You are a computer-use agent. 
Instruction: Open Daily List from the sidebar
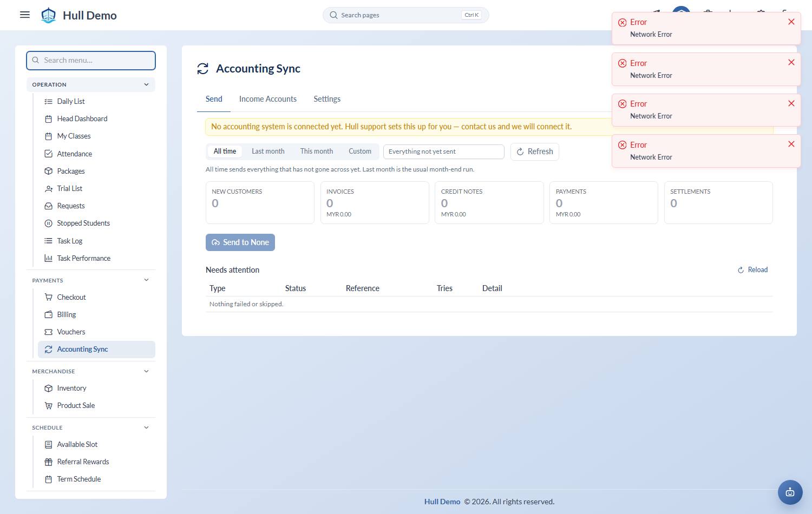coord(96,101)
